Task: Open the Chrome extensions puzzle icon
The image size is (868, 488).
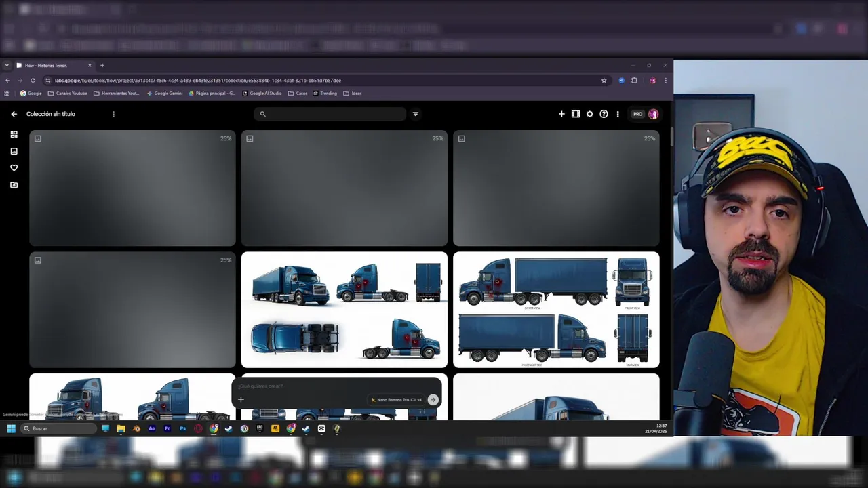Action: (635, 80)
